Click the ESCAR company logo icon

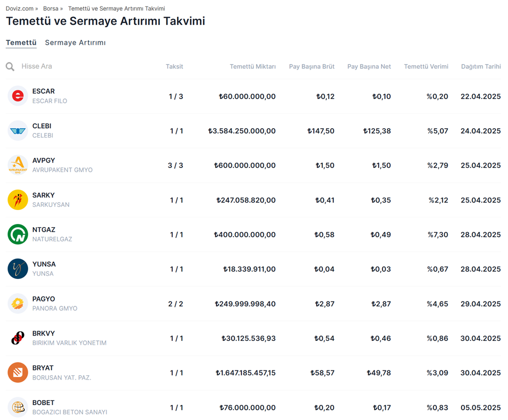[x=18, y=96]
